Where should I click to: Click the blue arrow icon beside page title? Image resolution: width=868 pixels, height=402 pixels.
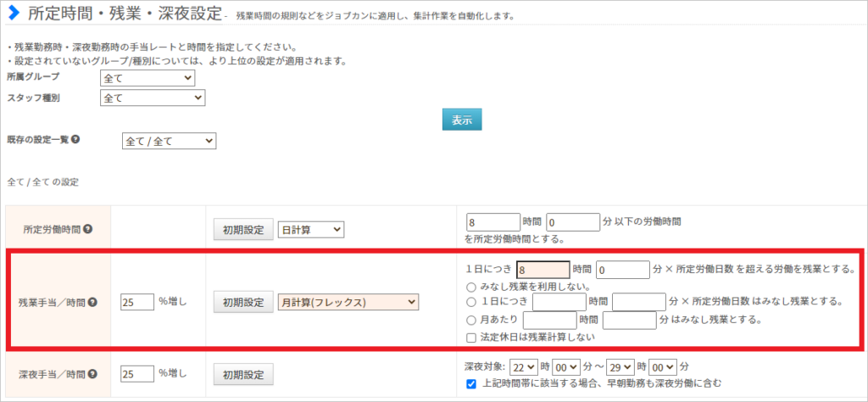click(14, 14)
